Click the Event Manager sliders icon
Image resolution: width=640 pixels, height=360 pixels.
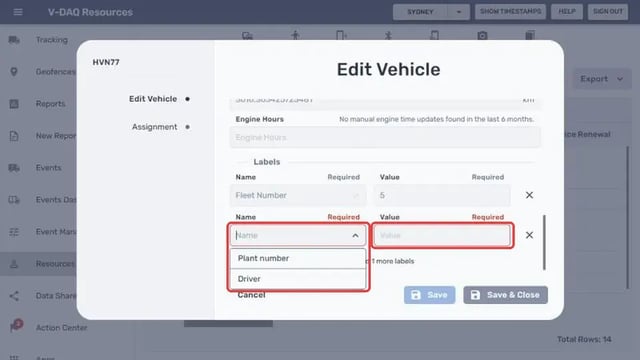pyautogui.click(x=14, y=232)
